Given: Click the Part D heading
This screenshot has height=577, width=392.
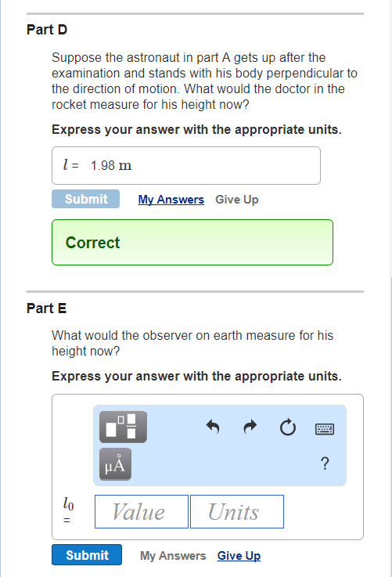Looking at the screenshot, I should 47,30.
